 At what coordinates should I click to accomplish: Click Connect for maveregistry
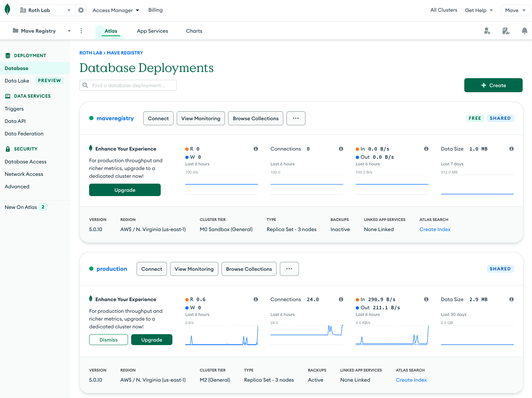point(158,118)
